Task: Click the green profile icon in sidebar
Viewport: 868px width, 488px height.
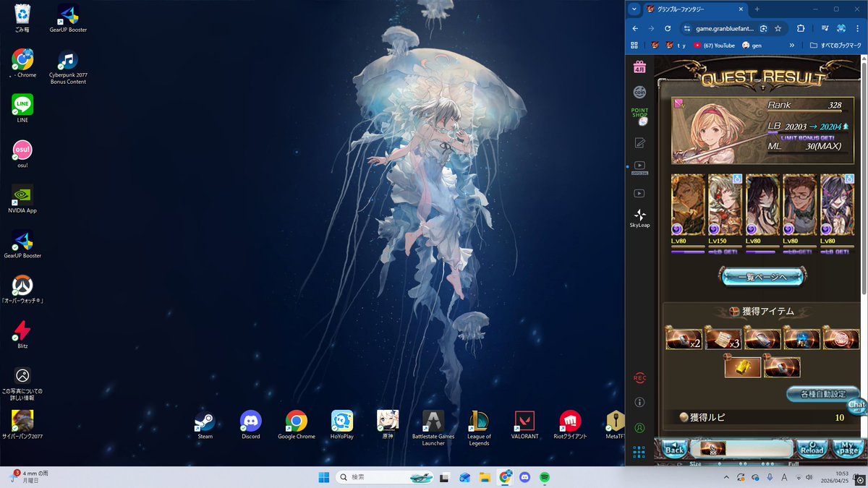Action: click(639, 427)
